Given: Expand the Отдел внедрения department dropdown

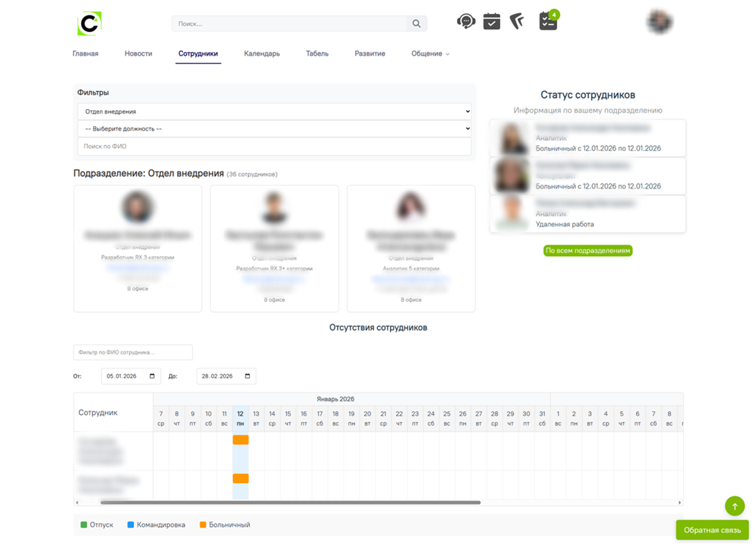Looking at the screenshot, I should [x=274, y=111].
